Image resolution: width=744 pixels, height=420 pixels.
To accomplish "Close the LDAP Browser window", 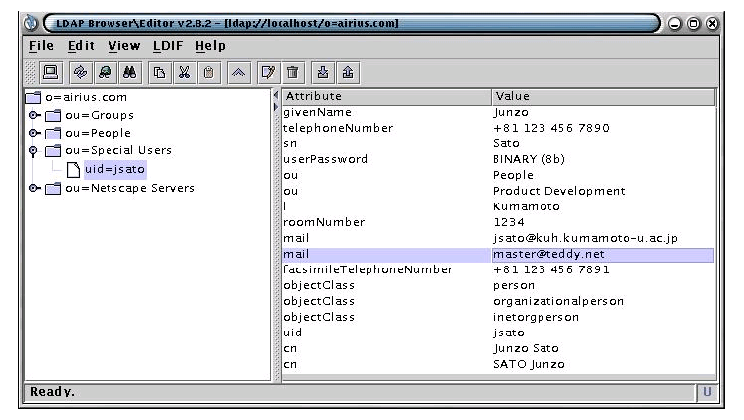I will tap(712, 23).
